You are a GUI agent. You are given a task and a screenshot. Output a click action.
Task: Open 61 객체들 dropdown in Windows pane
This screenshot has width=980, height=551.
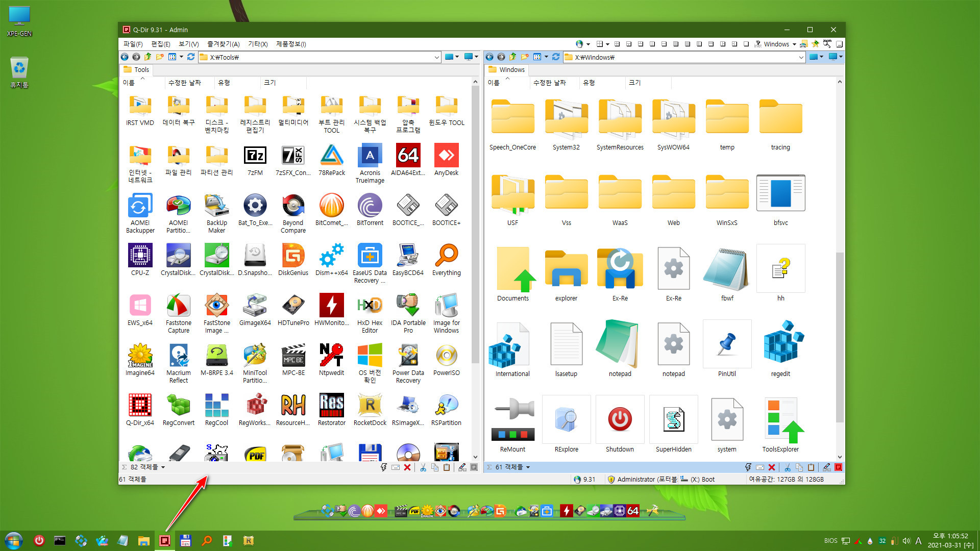[x=528, y=467]
